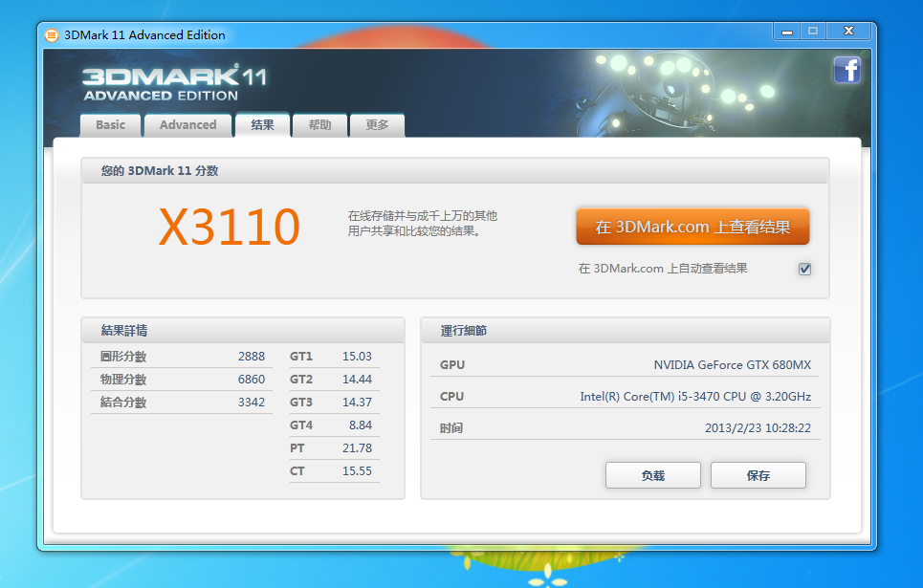Image resolution: width=923 pixels, height=588 pixels.
Task: Click the 负载 button
Action: 653,475
